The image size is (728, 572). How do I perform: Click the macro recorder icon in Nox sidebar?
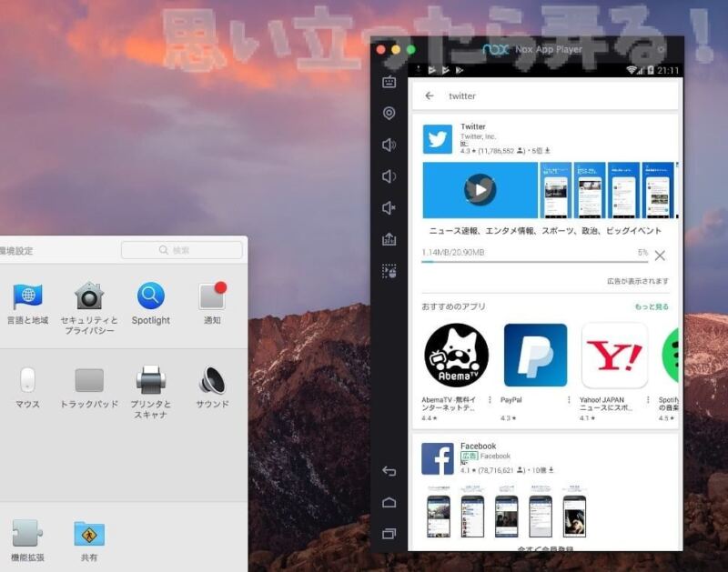(x=389, y=271)
